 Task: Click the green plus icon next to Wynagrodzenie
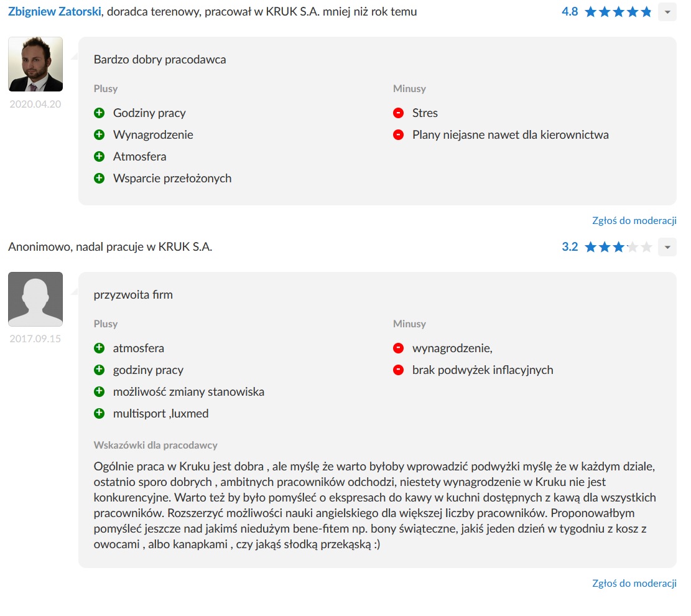tap(99, 135)
